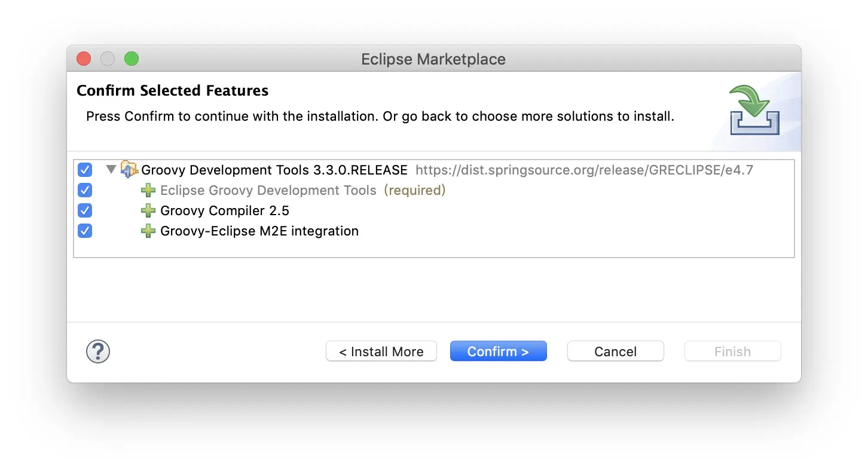Viewport: 868px width, 471px height.
Task: Uncheck the Groovy Development Tools 3.3.0.RELEASE checkbox
Action: tap(85, 170)
